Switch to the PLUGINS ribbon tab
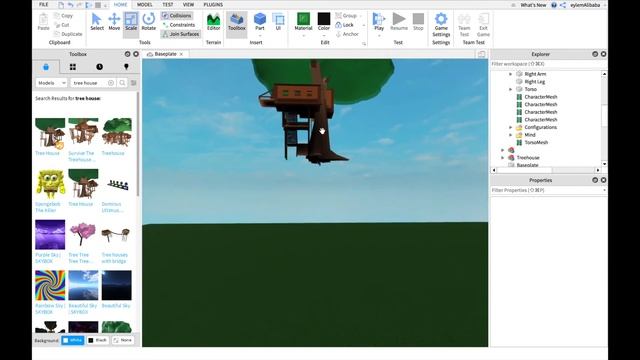 click(213, 4)
